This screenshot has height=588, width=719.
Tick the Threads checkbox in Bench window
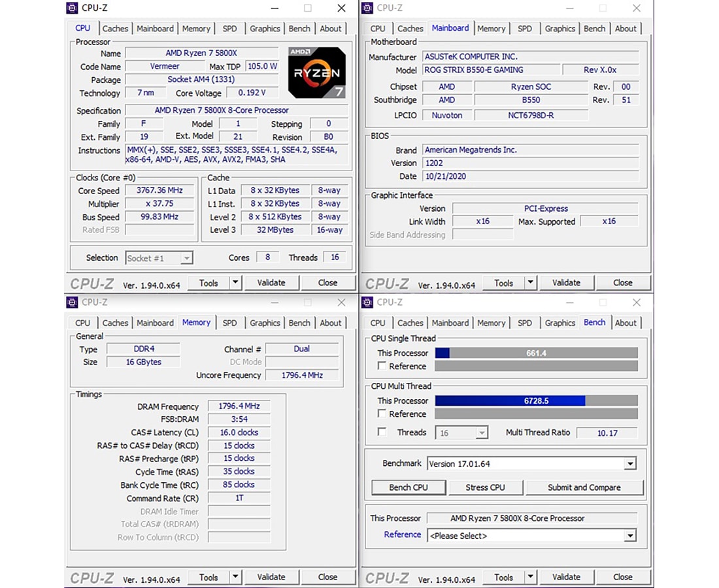(382, 432)
